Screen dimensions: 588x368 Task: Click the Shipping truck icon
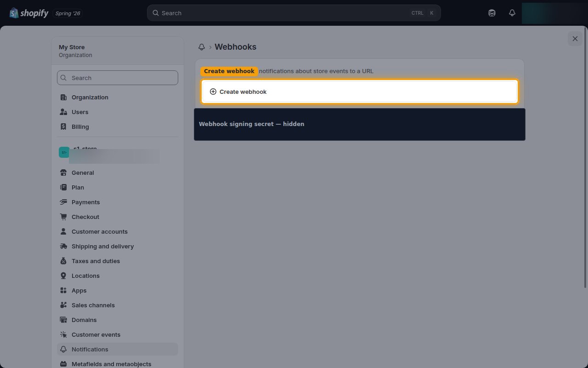(63, 246)
